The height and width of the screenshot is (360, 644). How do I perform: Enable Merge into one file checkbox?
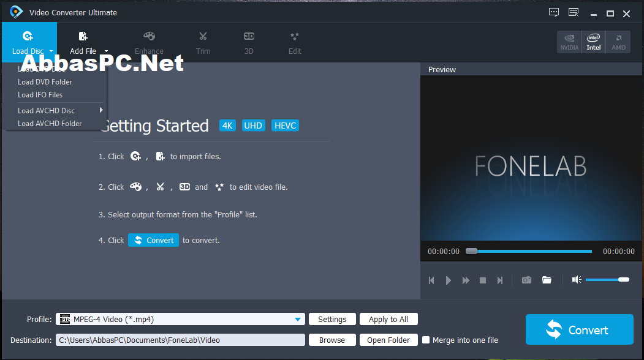pos(426,340)
